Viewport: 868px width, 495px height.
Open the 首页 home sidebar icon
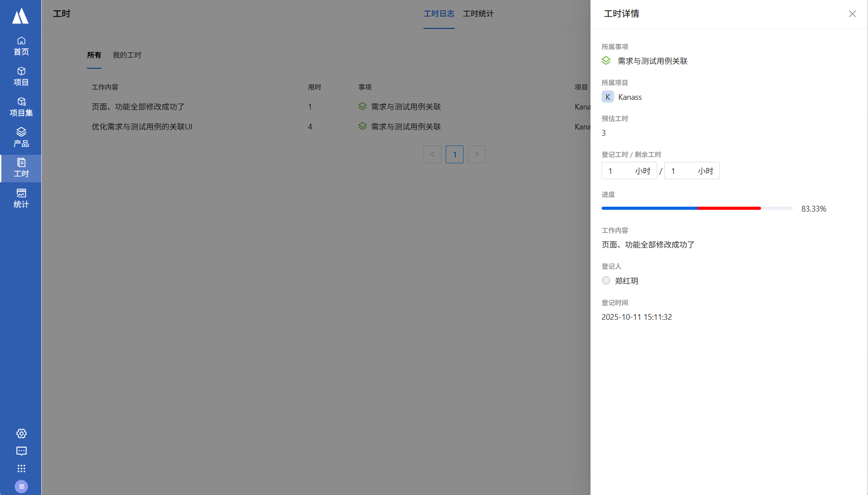[x=21, y=46]
